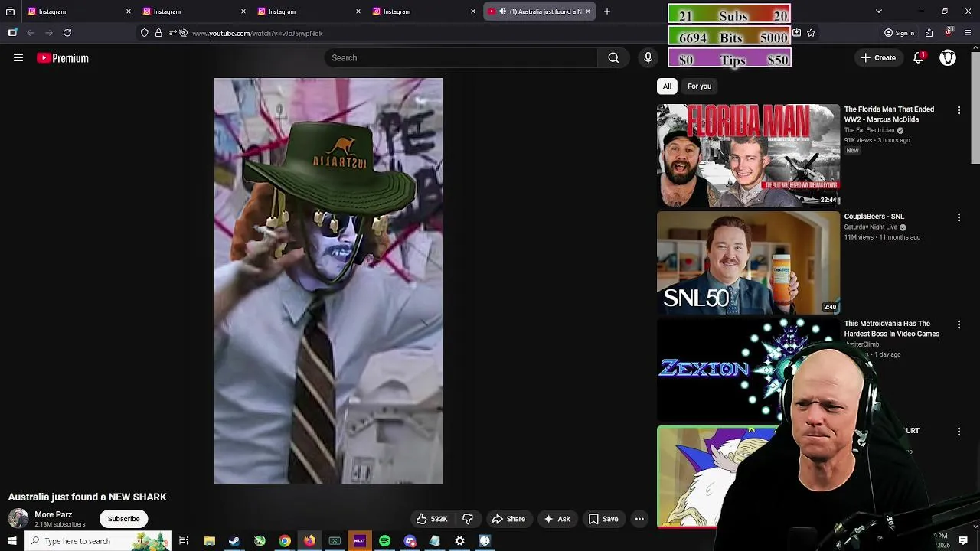Open the YouTube account avatar menu
Image resolution: width=980 pixels, height=551 pixels.
[948, 57]
